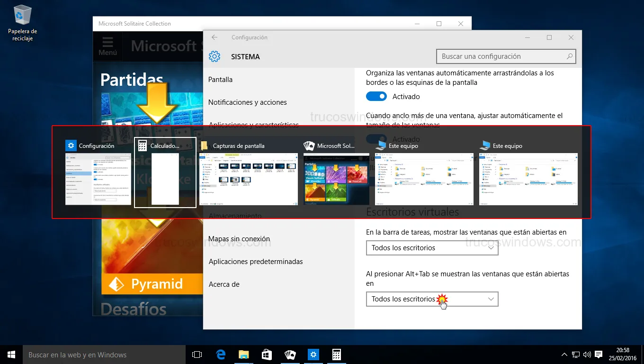Show hidden system tray icons

(x=564, y=355)
